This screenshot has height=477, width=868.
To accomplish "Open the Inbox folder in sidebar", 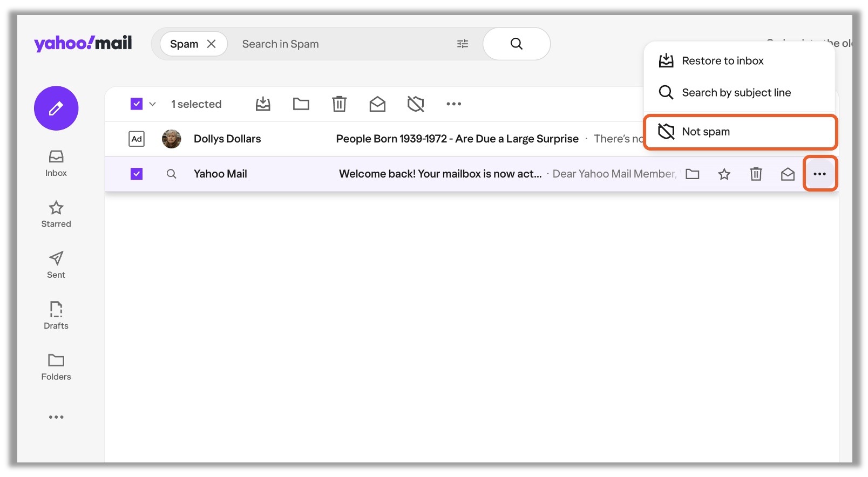I will 56,163.
